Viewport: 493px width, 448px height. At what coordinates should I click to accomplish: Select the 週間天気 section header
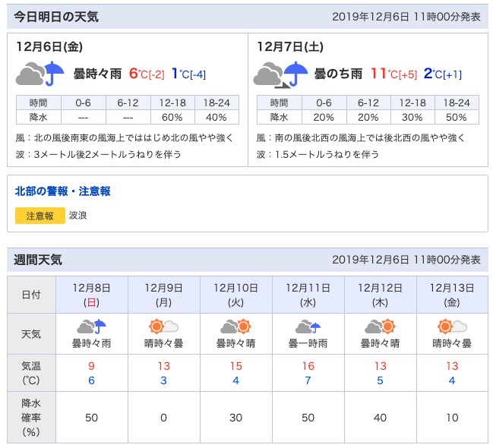point(38,260)
